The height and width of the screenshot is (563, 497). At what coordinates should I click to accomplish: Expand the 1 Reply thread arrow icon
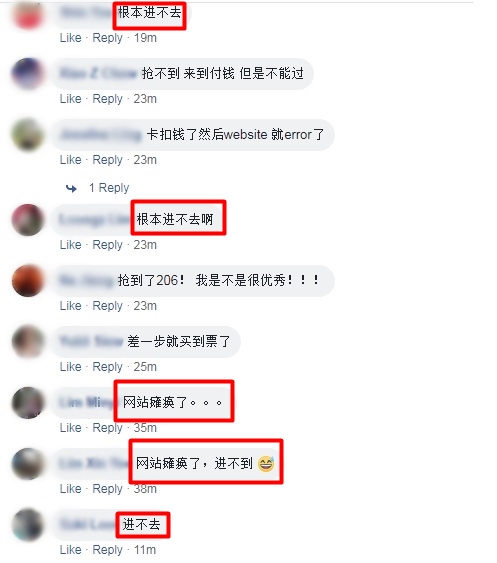pos(71,188)
